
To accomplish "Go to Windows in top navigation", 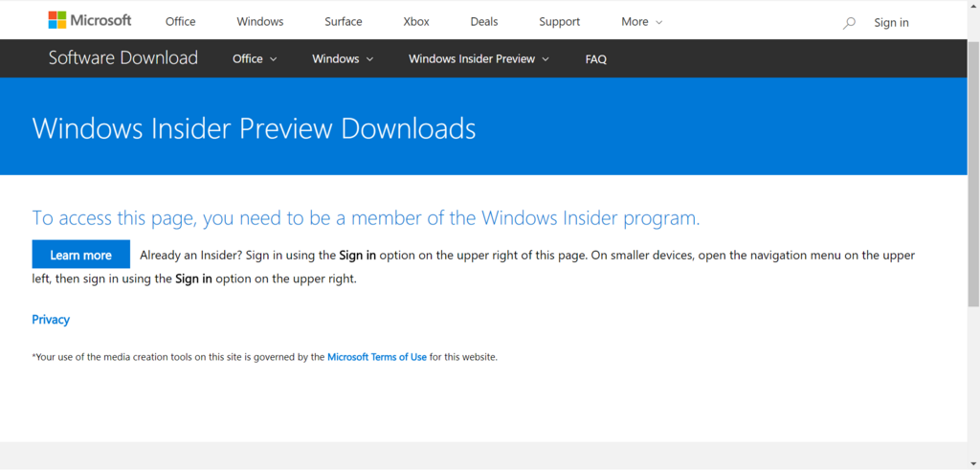I will pyautogui.click(x=260, y=22).
